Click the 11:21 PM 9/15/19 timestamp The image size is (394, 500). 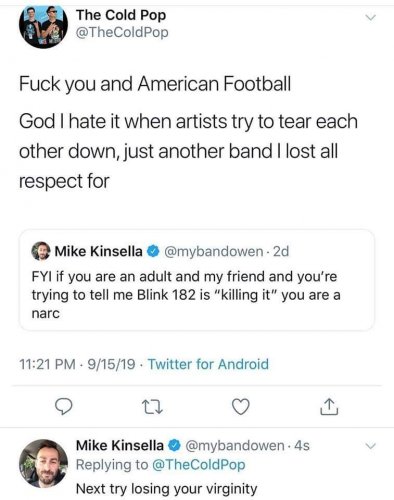click(77, 364)
